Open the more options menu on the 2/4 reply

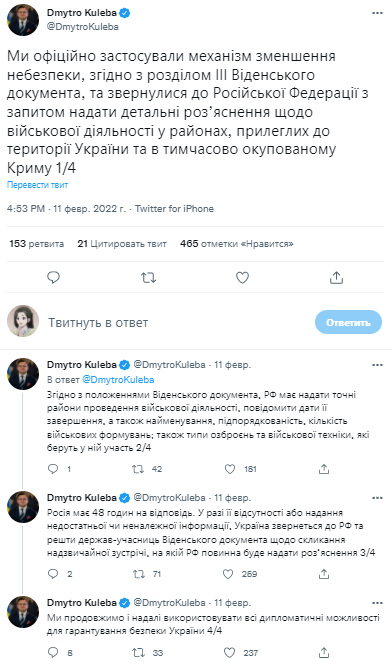point(377,365)
